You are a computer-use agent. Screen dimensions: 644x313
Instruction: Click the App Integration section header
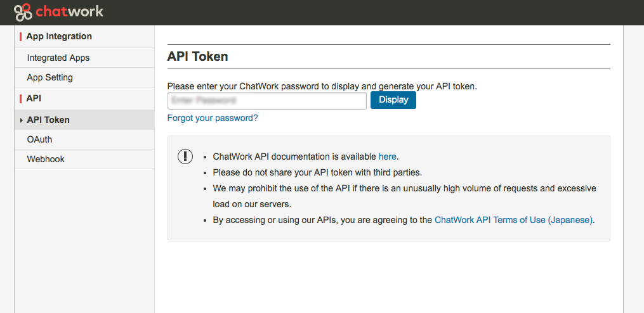[59, 36]
